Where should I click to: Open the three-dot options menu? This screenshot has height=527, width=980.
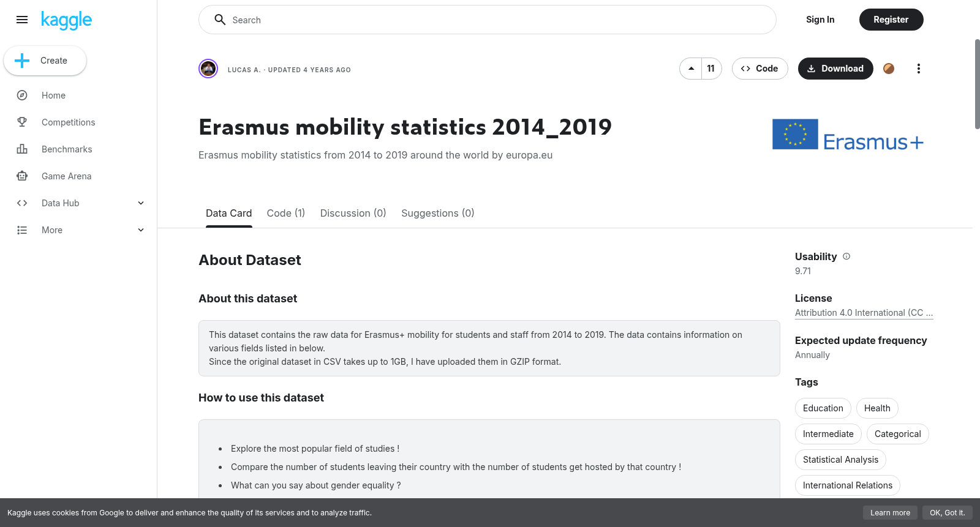(x=918, y=69)
